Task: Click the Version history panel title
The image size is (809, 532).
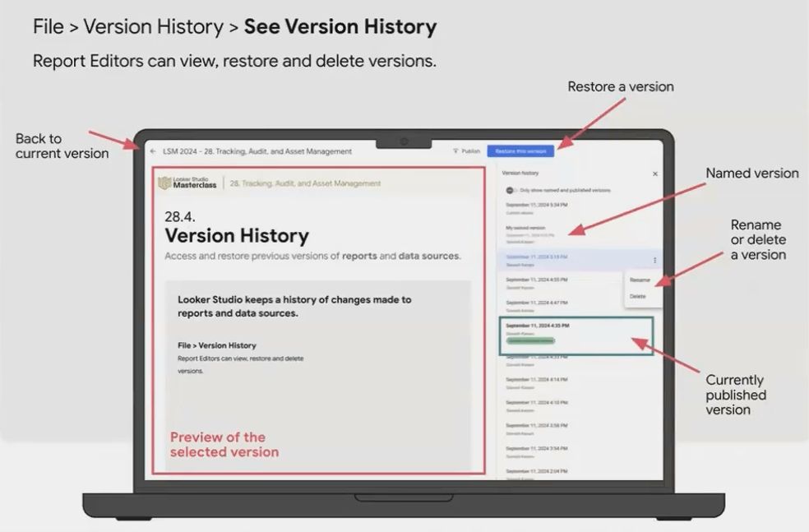Action: tap(520, 173)
